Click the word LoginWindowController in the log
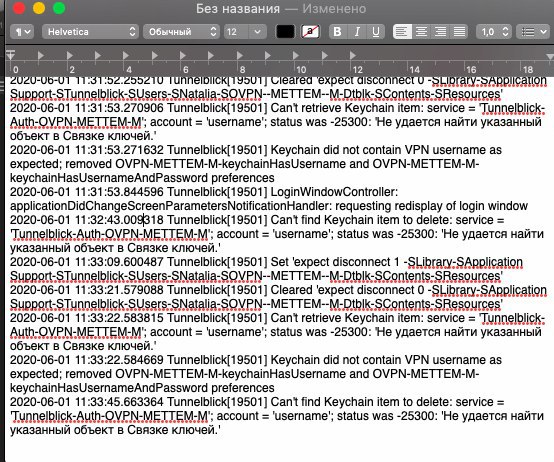The height and width of the screenshot is (462, 554). pyautogui.click(x=334, y=192)
